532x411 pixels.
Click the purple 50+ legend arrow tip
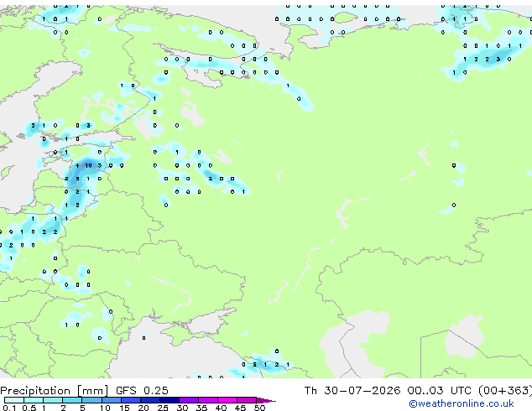[x=266, y=401]
